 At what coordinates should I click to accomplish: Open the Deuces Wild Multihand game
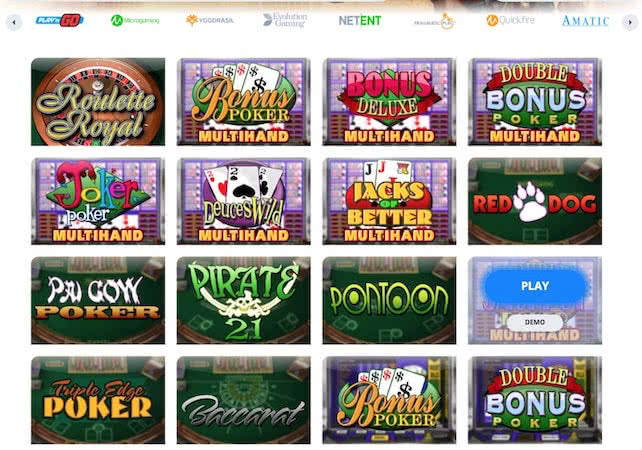click(x=244, y=201)
